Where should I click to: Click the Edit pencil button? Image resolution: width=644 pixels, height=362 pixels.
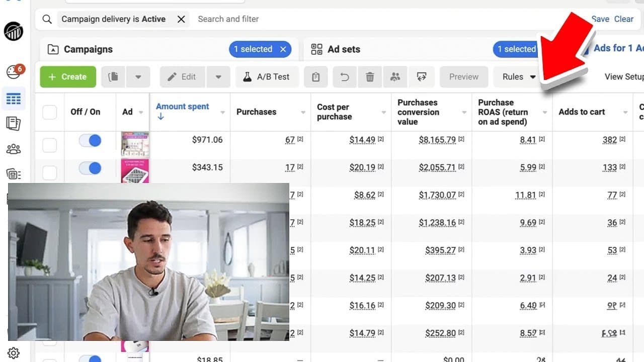(x=182, y=77)
